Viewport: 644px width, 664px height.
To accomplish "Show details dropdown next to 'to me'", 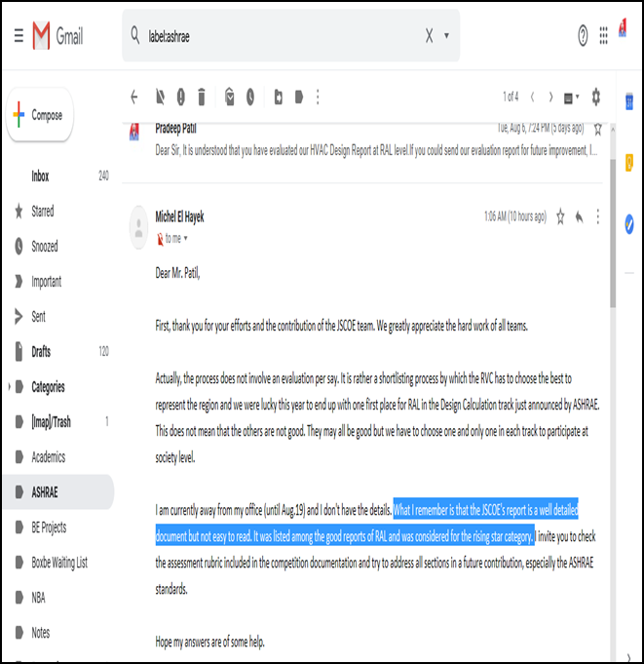I will pos(185,239).
